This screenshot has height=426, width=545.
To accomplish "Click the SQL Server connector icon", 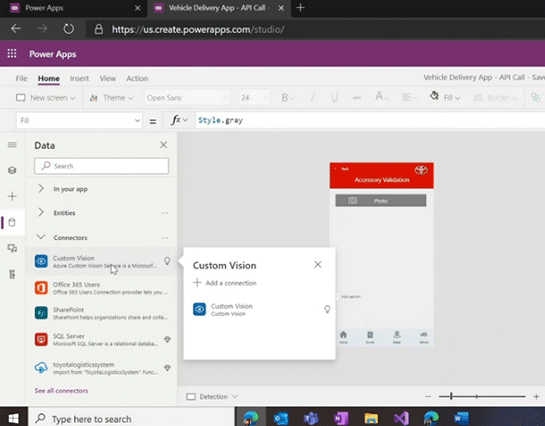I will tap(41, 339).
